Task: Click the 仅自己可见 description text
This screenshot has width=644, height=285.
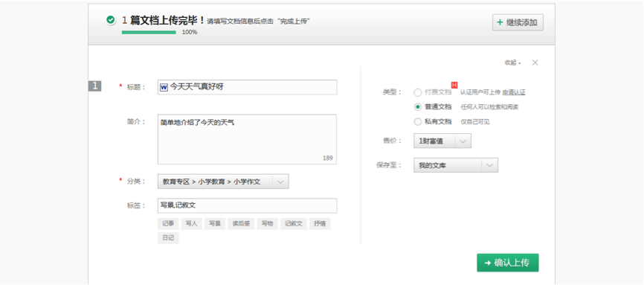Action: click(475, 122)
